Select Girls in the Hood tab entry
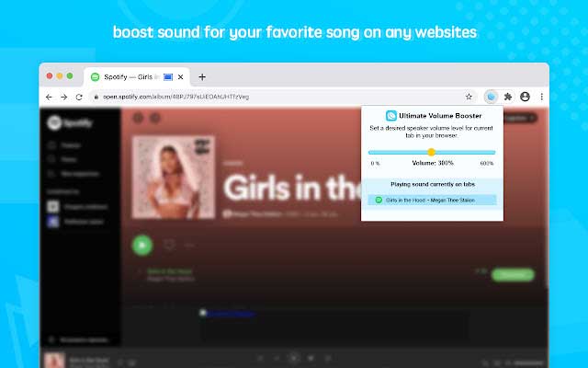Image resolution: width=588 pixels, height=368 pixels. click(432, 201)
